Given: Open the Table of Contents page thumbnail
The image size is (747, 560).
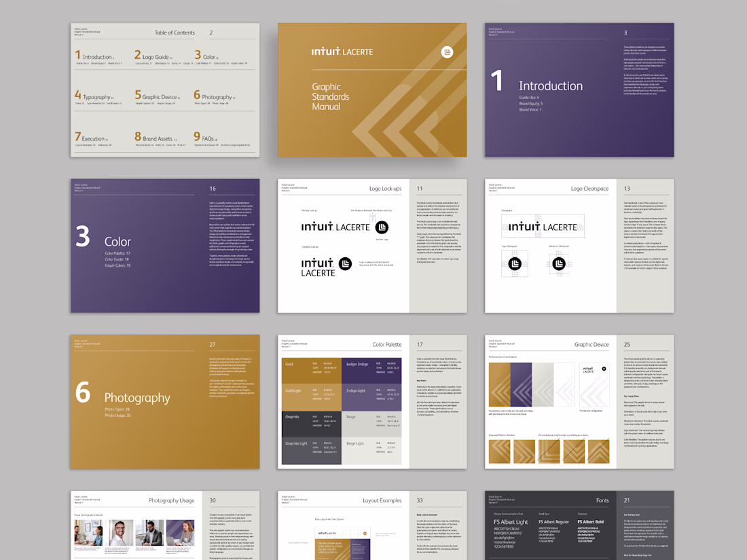Looking at the screenshot, I should 165,90.
